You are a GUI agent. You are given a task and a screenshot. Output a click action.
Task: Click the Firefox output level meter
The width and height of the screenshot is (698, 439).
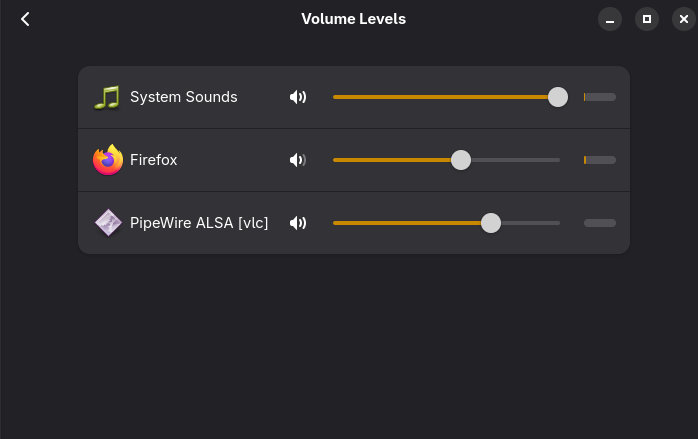[600, 160]
